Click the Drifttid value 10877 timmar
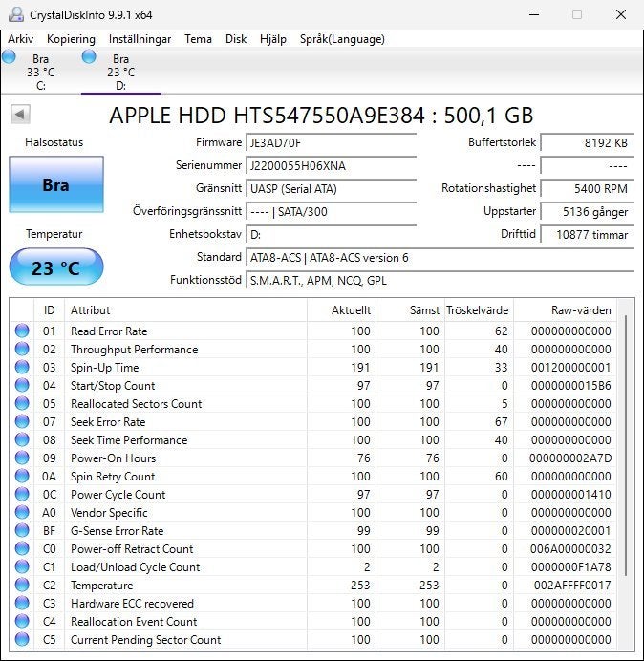644x661 pixels. (x=587, y=234)
